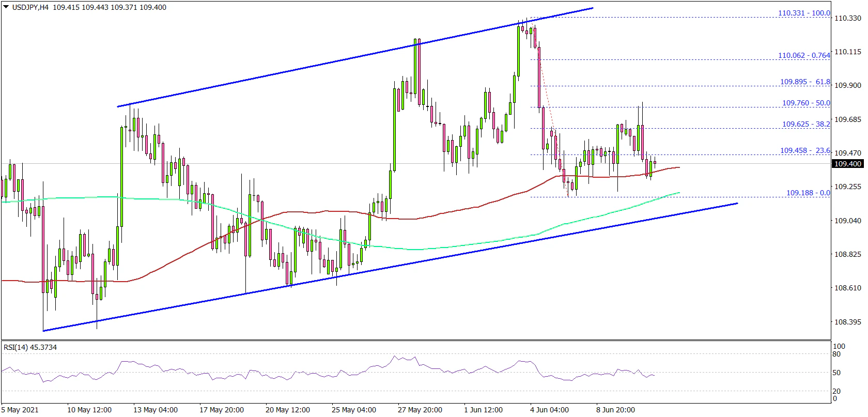Click right end of red moving average
868x417 pixels.
678,167
